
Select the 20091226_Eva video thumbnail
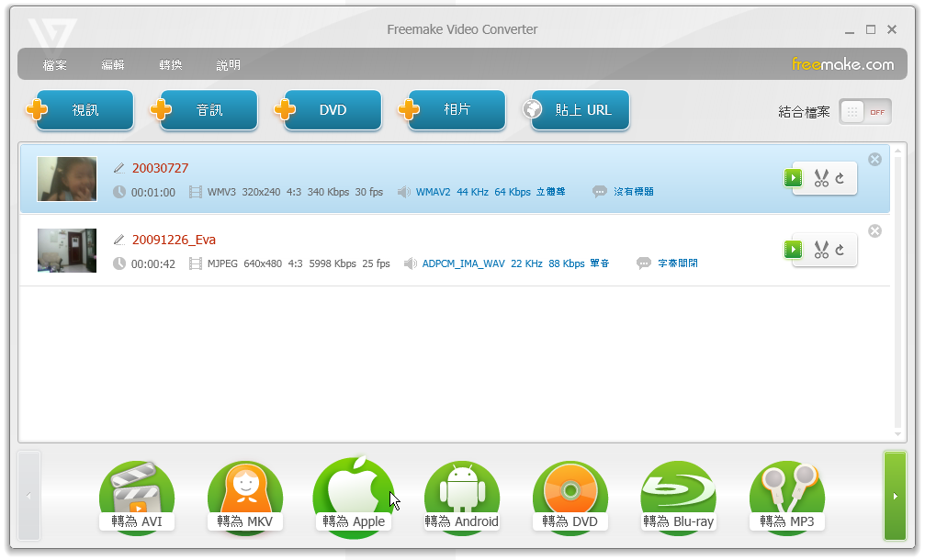point(67,251)
